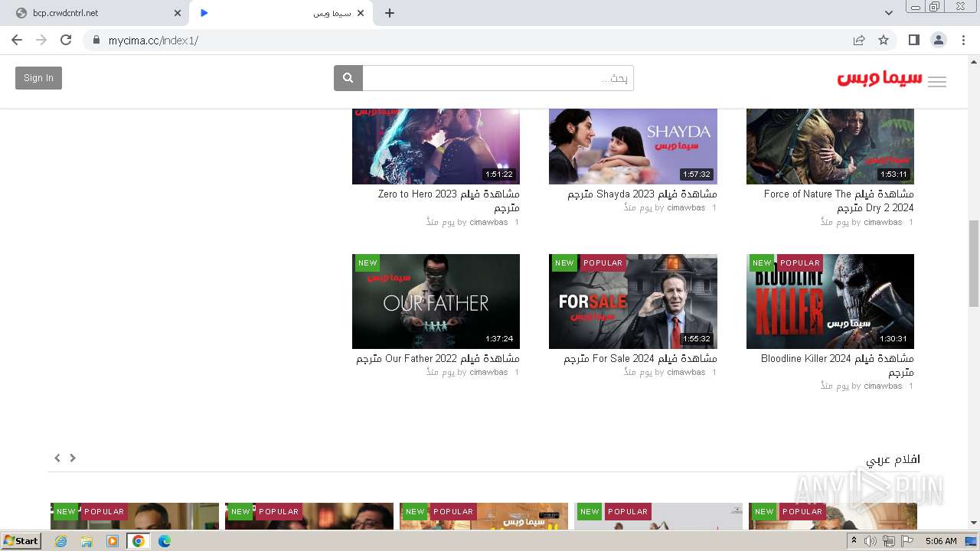Open Microsoft Edge from the taskbar
Viewport: 980px width, 551px height.
click(165, 541)
